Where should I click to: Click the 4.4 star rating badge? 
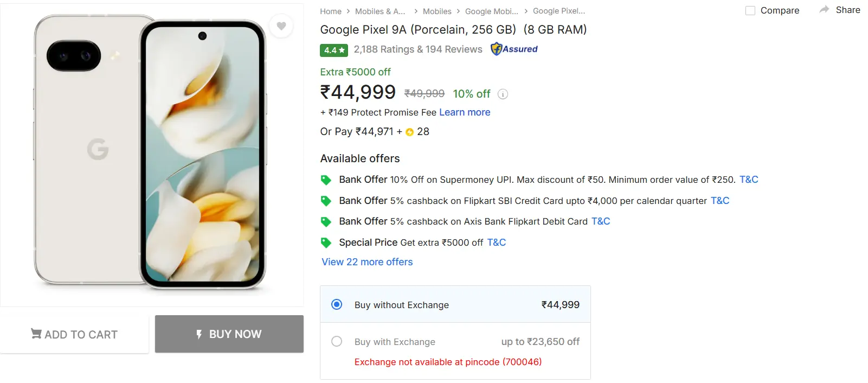(333, 50)
